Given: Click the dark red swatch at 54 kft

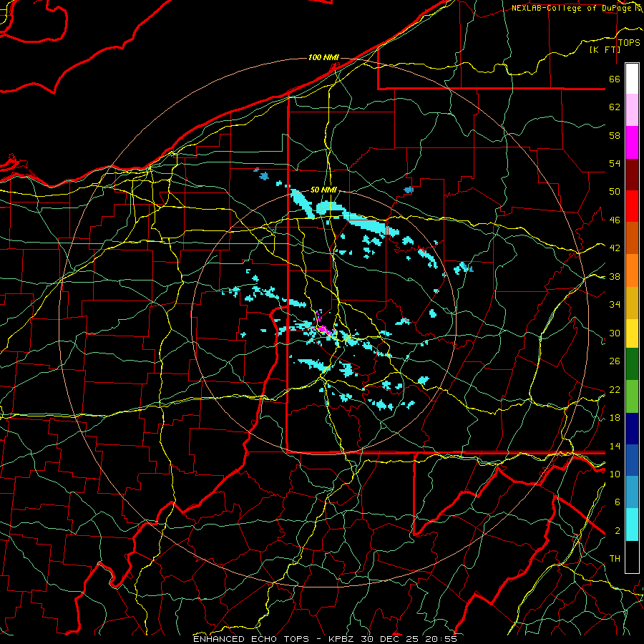Looking at the screenshot, I should coord(632,175).
